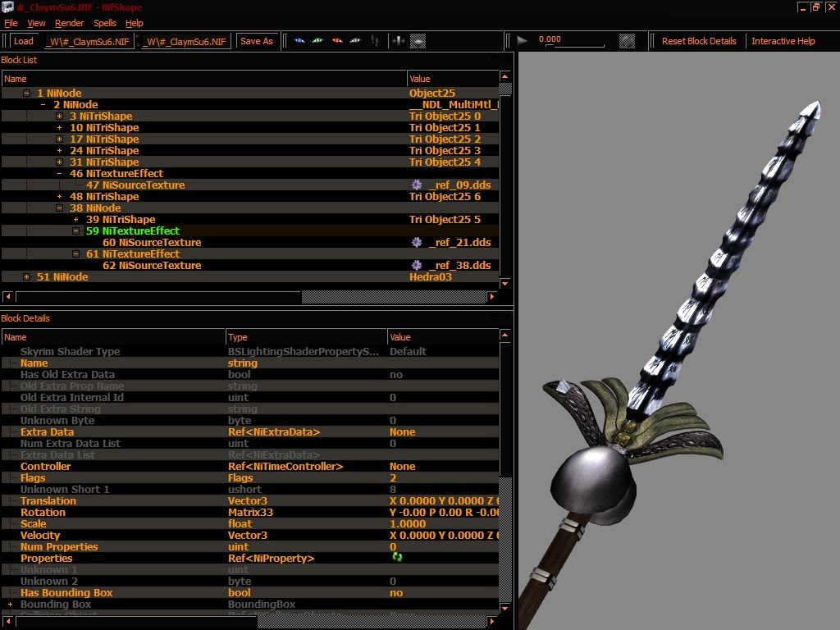Start animation with the play button
Image resolution: width=840 pixels, height=630 pixels.
522,40
